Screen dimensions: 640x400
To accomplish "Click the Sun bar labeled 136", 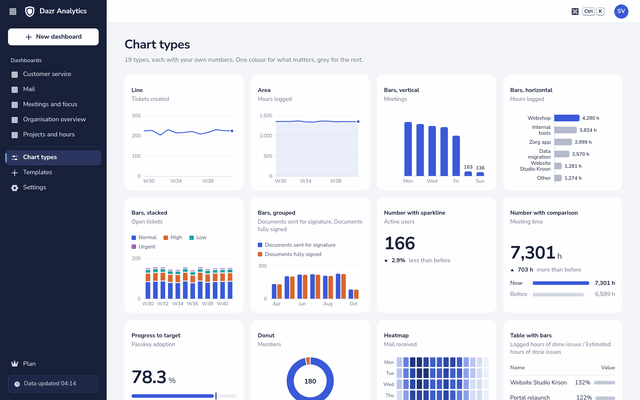I will point(480,174).
